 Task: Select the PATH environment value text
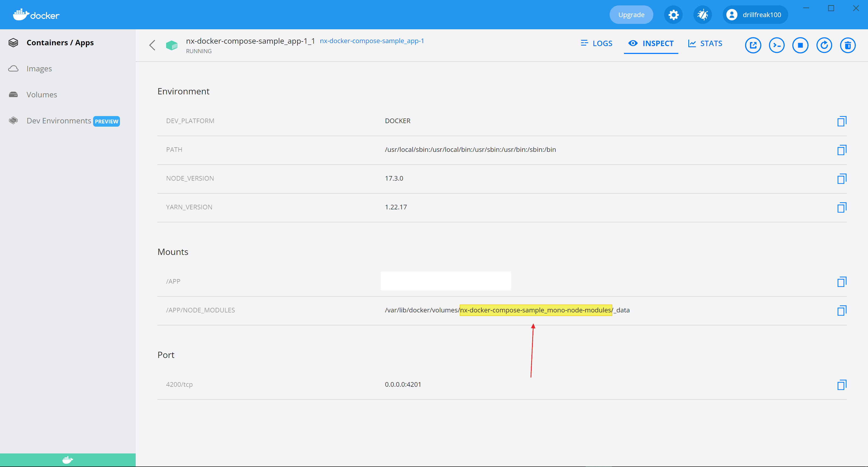(470, 150)
